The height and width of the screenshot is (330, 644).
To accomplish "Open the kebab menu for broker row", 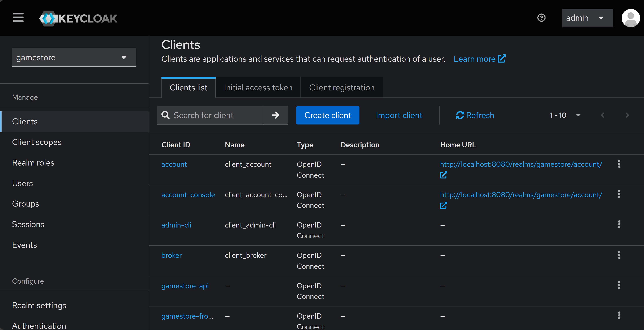I will (619, 255).
